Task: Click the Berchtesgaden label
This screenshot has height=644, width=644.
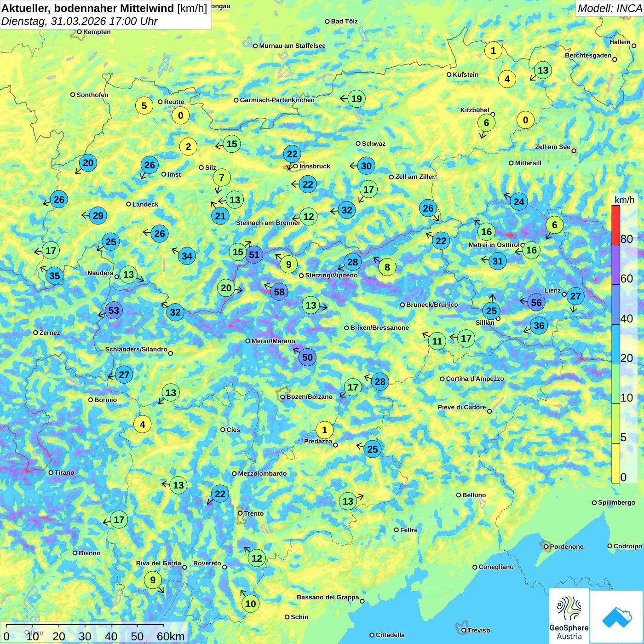Action: click(x=588, y=55)
